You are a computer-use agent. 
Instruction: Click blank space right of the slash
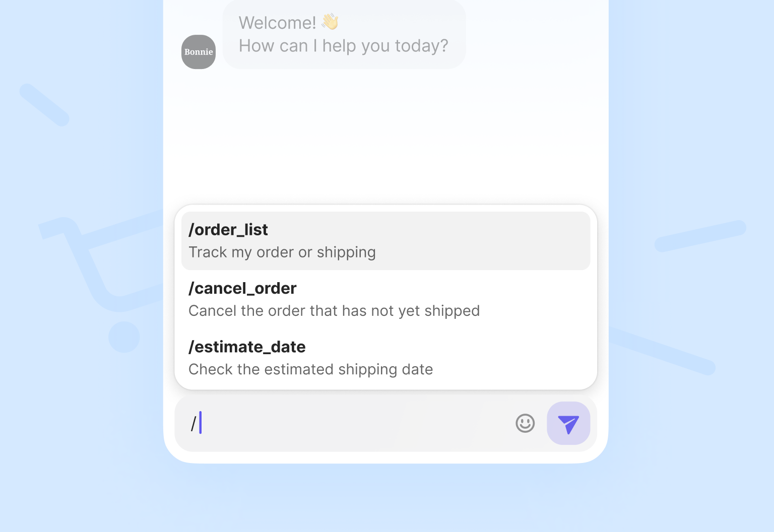click(x=328, y=424)
